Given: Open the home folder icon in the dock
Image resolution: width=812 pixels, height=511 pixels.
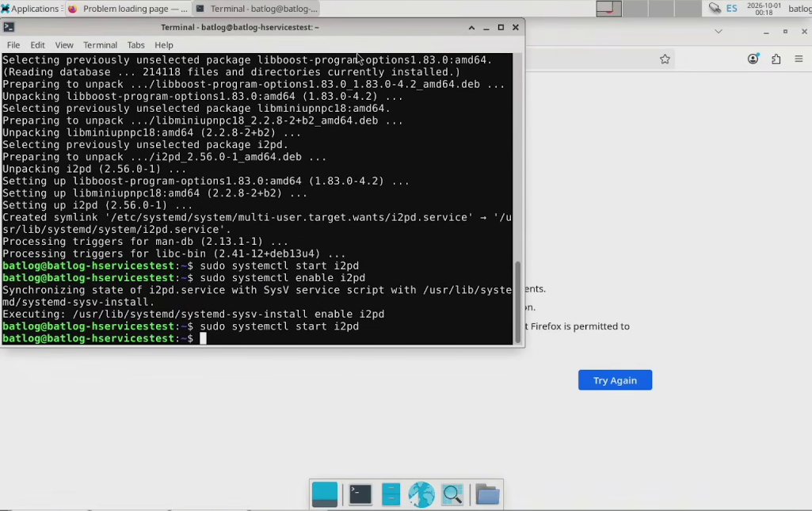Looking at the screenshot, I should (487, 494).
